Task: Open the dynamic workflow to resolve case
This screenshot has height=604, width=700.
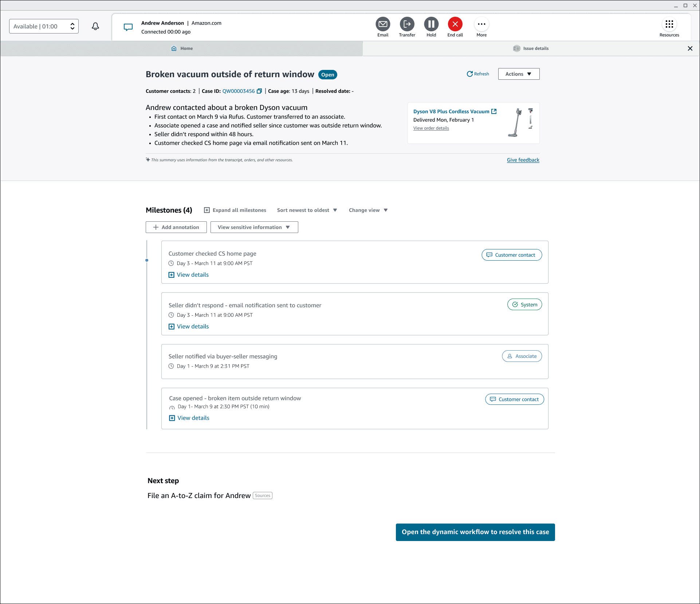Action: tap(475, 532)
